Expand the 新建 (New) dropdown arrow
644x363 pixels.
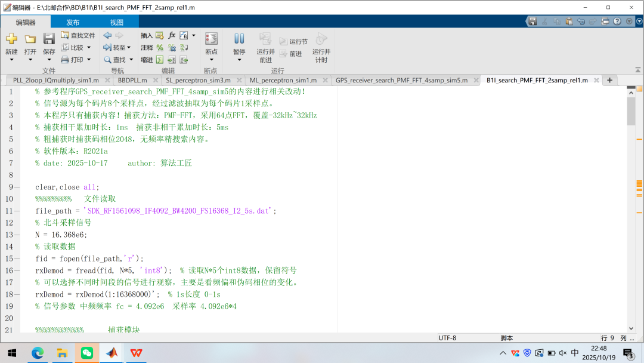click(11, 60)
